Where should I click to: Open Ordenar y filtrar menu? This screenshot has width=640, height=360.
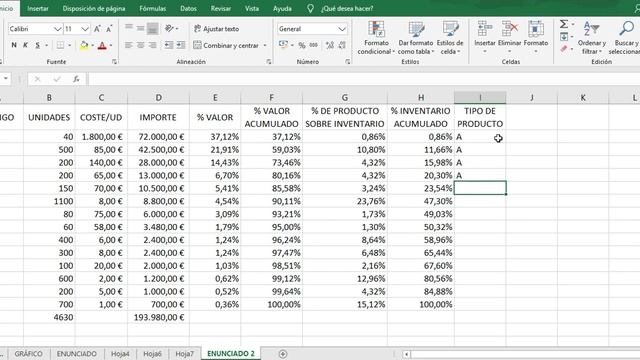tap(591, 38)
